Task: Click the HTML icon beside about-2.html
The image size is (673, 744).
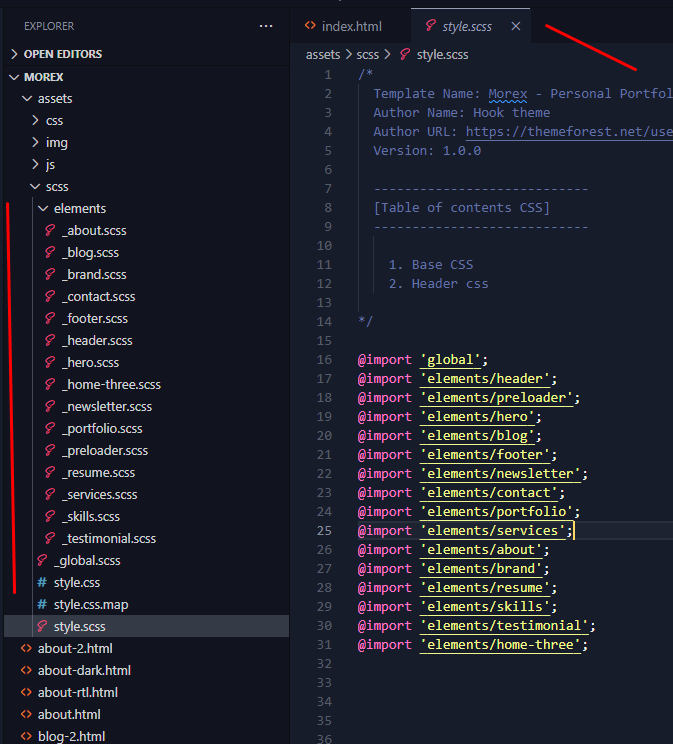Action: (x=27, y=648)
